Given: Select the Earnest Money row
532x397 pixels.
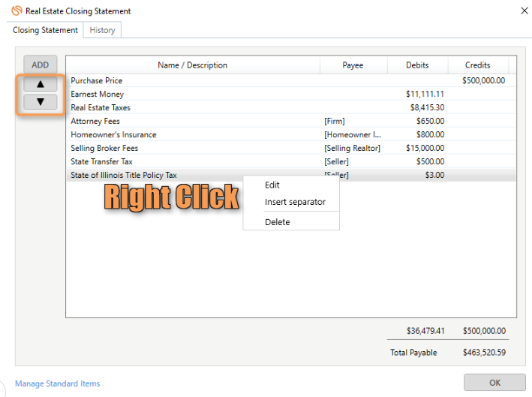Looking at the screenshot, I should [98, 95].
